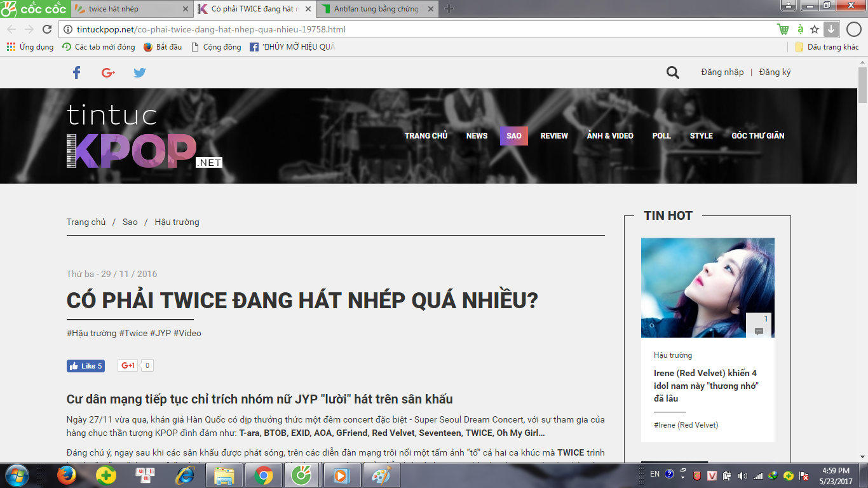
Task: Click the Facebook 'Like 5' button
Action: pos(86,366)
